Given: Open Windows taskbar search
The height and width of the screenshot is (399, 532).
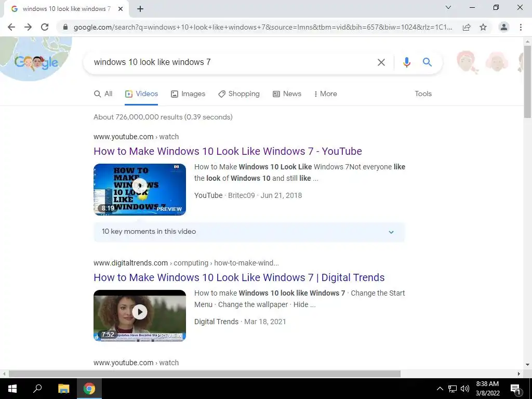Looking at the screenshot, I should pos(37,389).
